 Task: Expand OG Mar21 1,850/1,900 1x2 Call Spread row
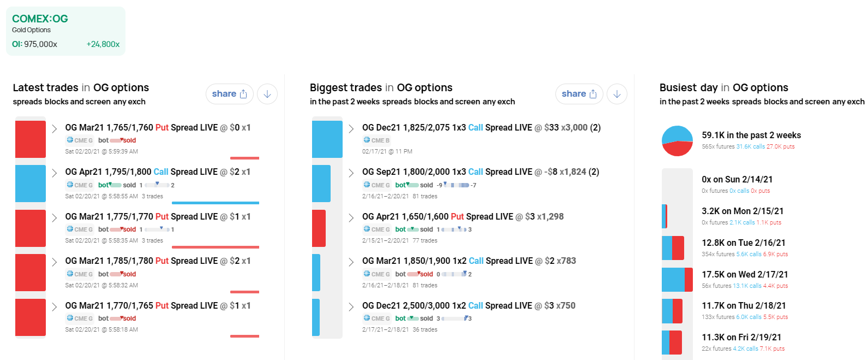pyautogui.click(x=351, y=262)
